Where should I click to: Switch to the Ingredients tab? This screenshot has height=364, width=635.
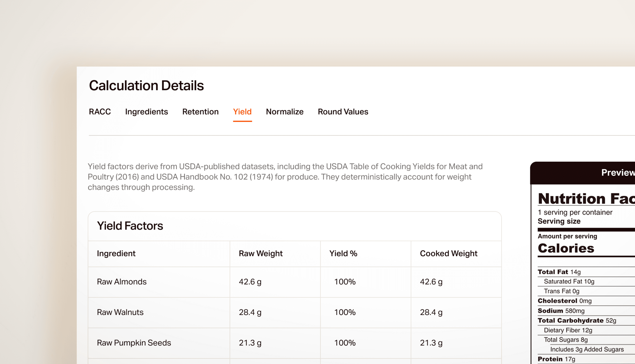[x=146, y=112]
